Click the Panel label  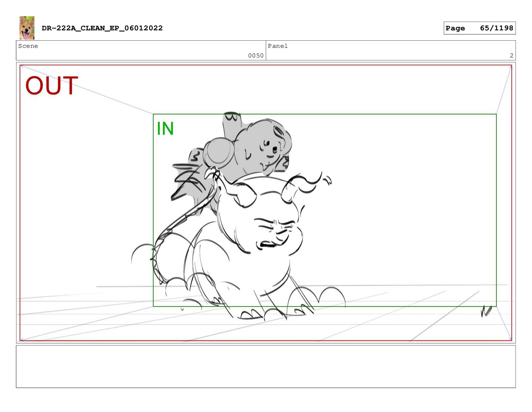point(278,46)
